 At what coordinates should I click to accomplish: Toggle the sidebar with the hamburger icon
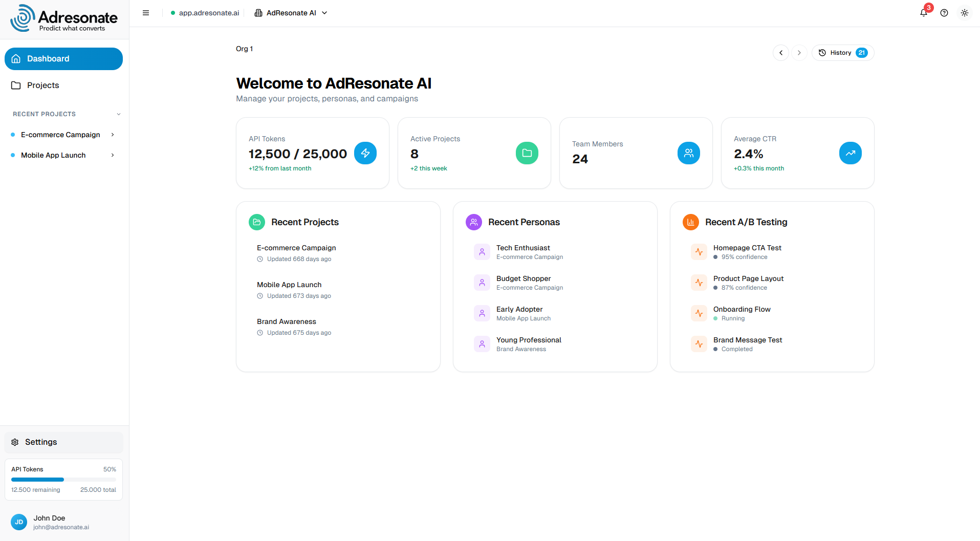click(x=146, y=13)
